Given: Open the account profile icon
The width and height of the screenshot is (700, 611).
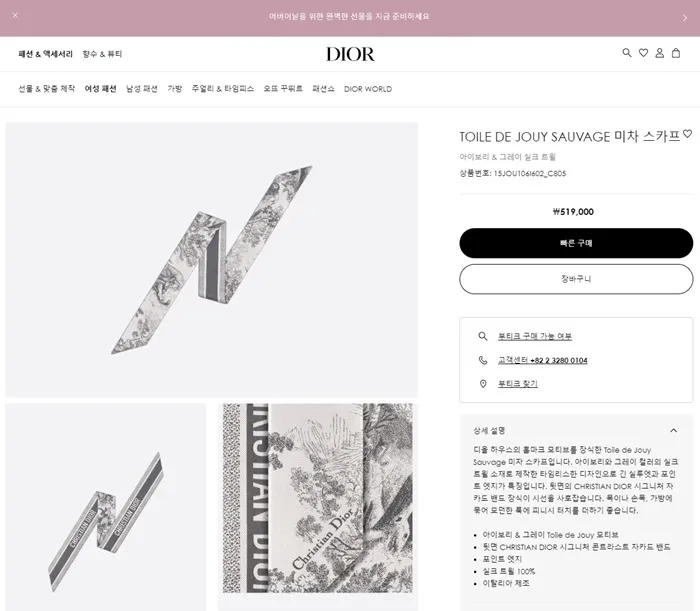Looking at the screenshot, I should [x=659, y=53].
